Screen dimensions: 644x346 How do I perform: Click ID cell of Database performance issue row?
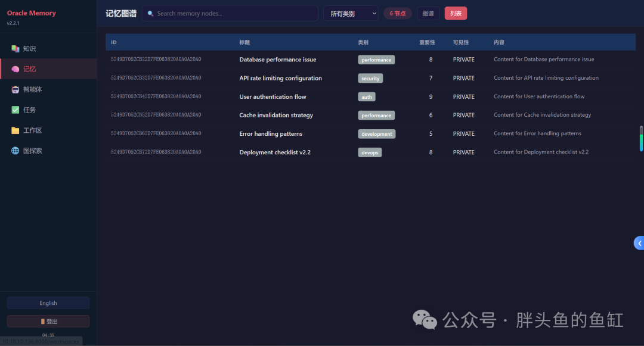click(156, 60)
